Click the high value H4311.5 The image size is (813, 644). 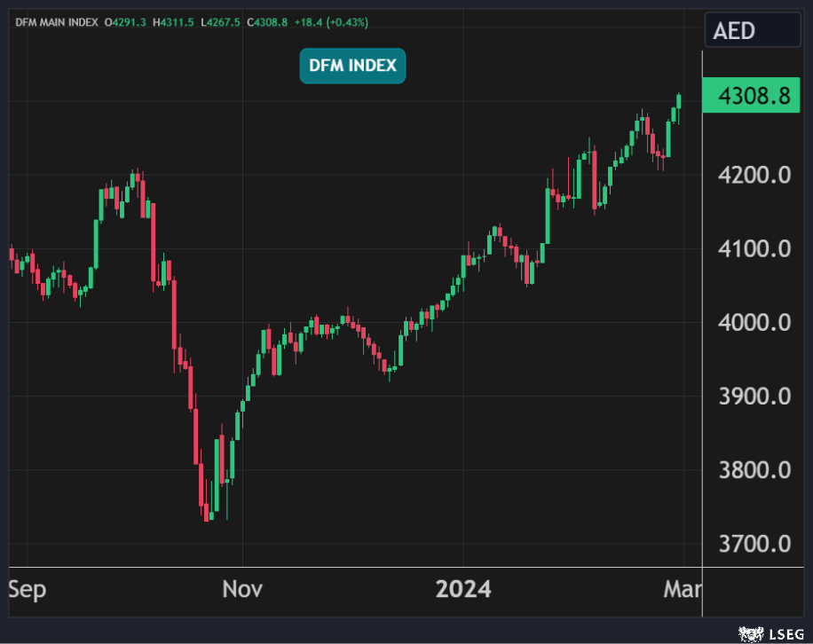click(x=175, y=21)
